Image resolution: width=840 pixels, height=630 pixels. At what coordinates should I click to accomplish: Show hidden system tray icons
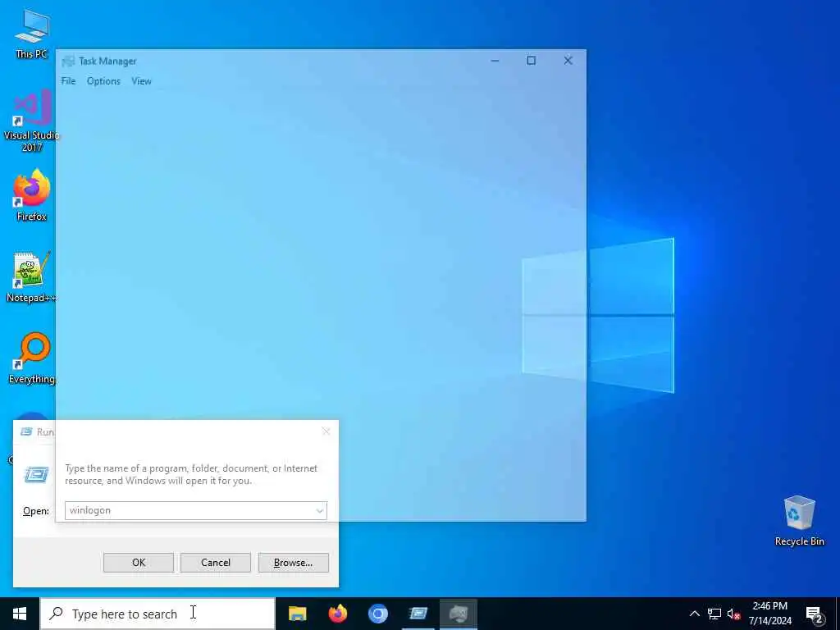tap(694, 614)
